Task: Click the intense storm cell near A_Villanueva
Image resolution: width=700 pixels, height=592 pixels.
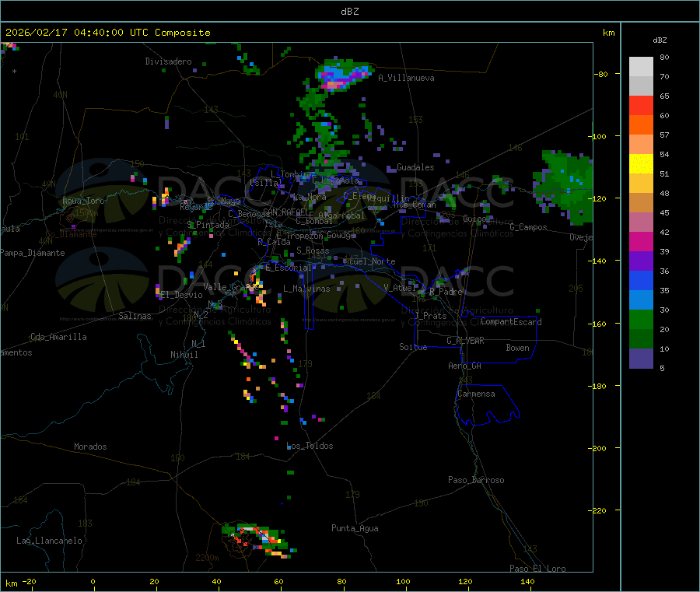Action: pos(343,75)
